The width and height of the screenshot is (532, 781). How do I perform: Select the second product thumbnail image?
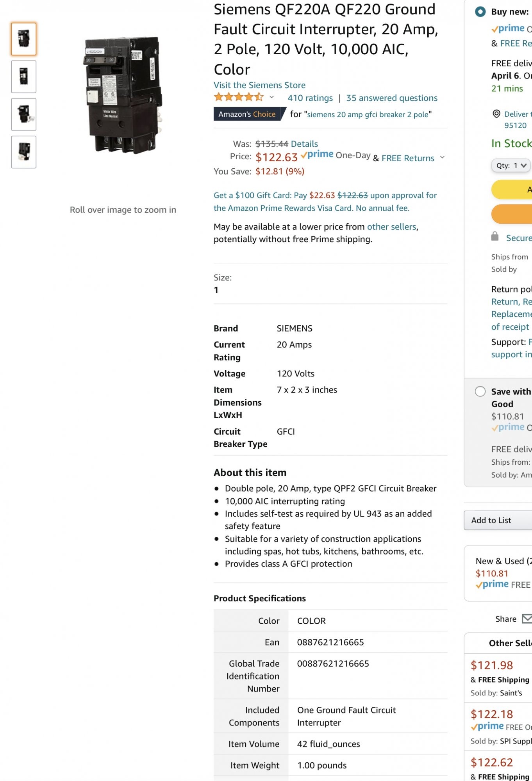tap(24, 77)
